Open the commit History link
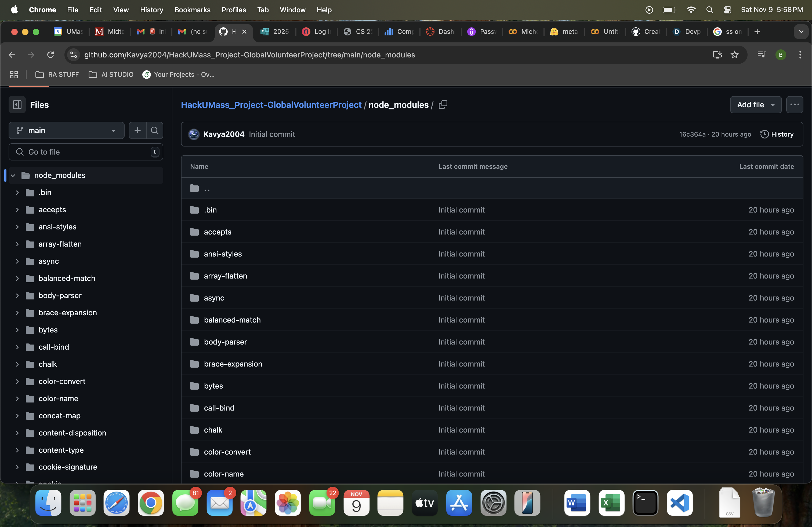Viewport: 812px width, 527px height. (x=777, y=134)
